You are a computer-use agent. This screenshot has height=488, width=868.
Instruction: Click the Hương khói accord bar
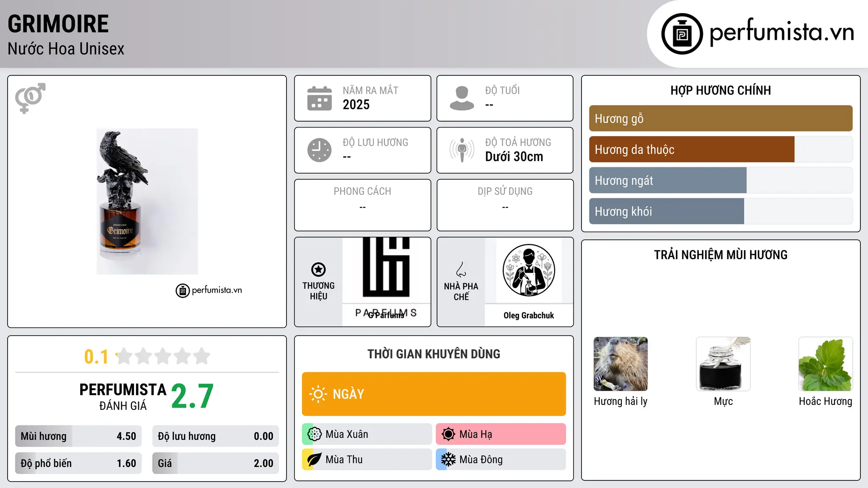tap(721, 211)
